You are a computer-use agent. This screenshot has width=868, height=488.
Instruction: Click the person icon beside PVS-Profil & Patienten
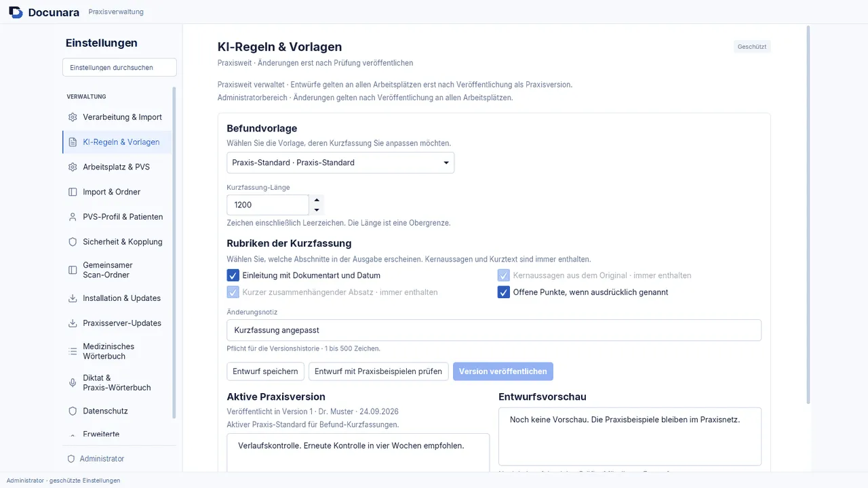coord(73,218)
